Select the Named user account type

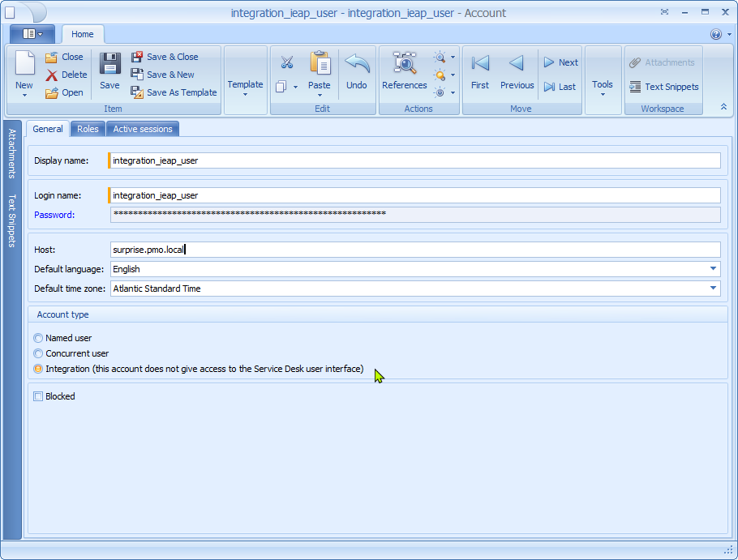click(x=38, y=338)
